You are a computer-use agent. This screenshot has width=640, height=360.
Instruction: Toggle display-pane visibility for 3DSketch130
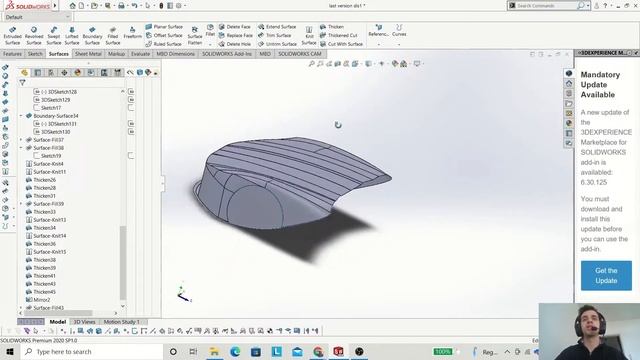(x=131, y=132)
